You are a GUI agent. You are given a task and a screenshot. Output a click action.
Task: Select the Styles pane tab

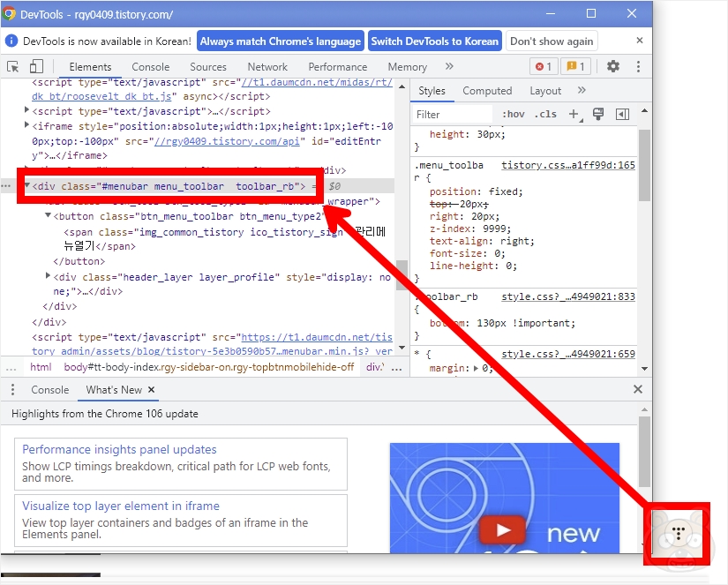(x=432, y=91)
